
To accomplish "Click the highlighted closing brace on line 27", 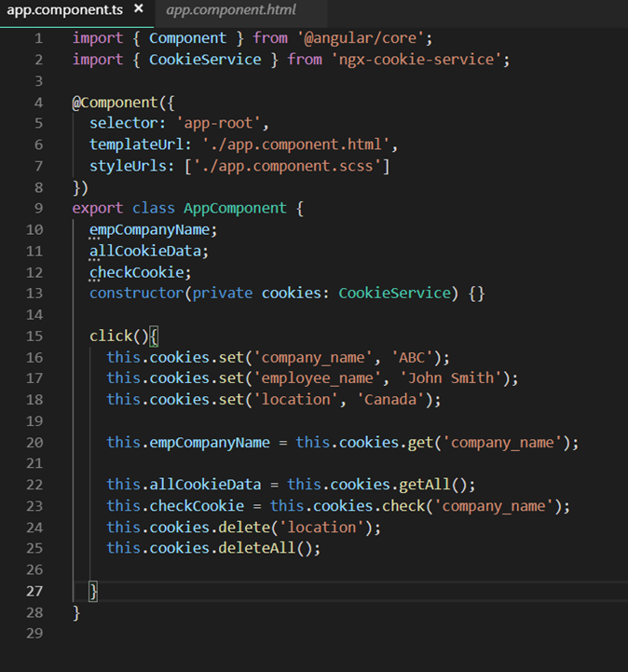I will coord(93,592).
